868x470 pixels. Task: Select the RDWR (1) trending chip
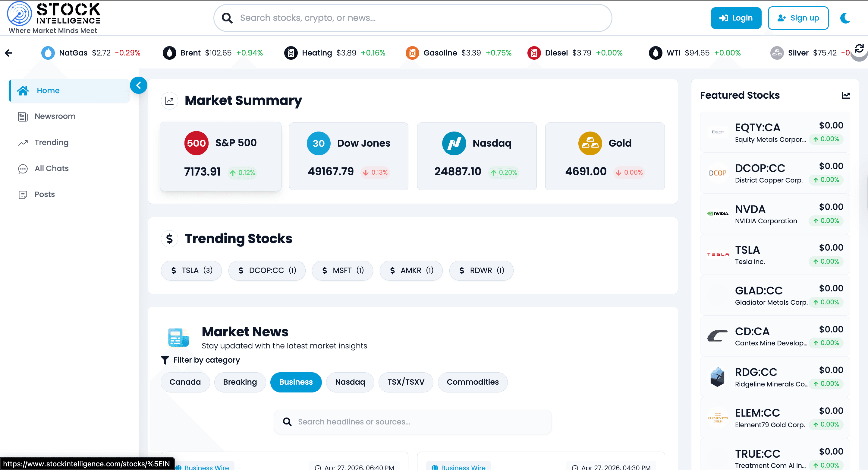click(x=481, y=270)
